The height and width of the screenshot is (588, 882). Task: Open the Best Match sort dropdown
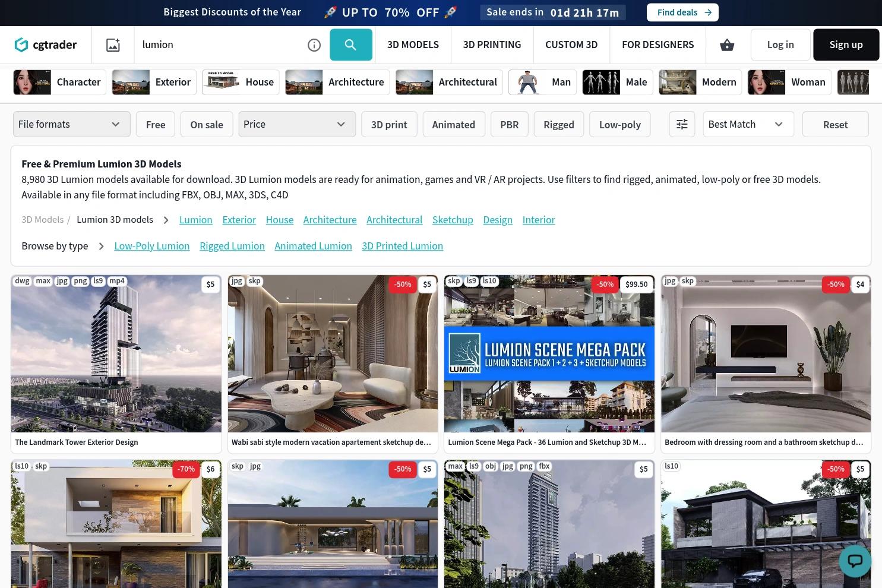click(748, 124)
